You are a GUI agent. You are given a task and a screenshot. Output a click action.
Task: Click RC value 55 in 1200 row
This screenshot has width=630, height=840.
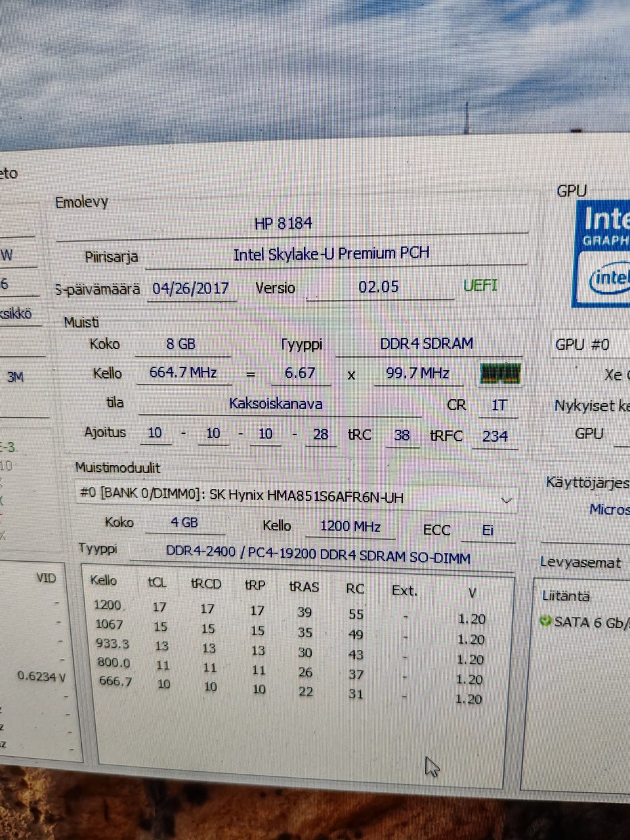coord(356,614)
